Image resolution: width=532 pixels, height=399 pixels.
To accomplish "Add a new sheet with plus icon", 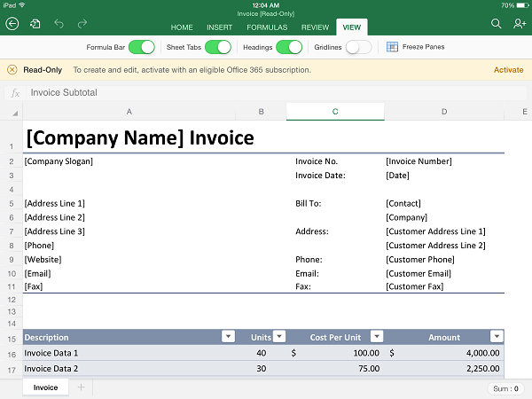I will tap(81, 387).
